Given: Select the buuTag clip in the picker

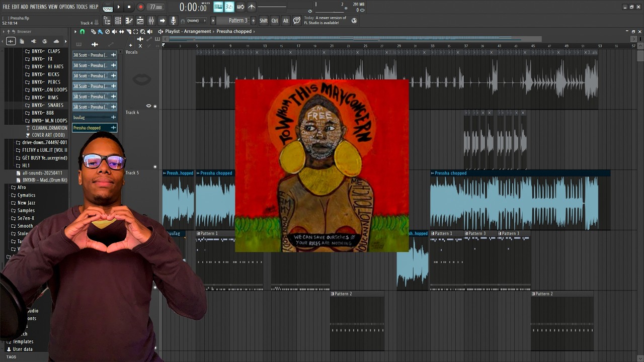Looking at the screenshot, I should 95,117.
